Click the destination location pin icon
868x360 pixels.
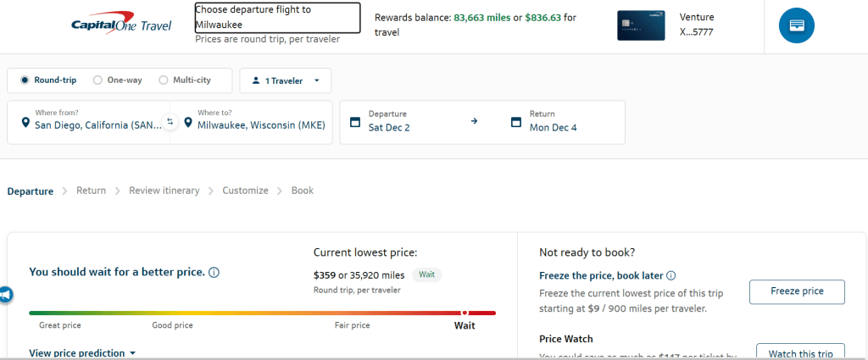tap(188, 122)
